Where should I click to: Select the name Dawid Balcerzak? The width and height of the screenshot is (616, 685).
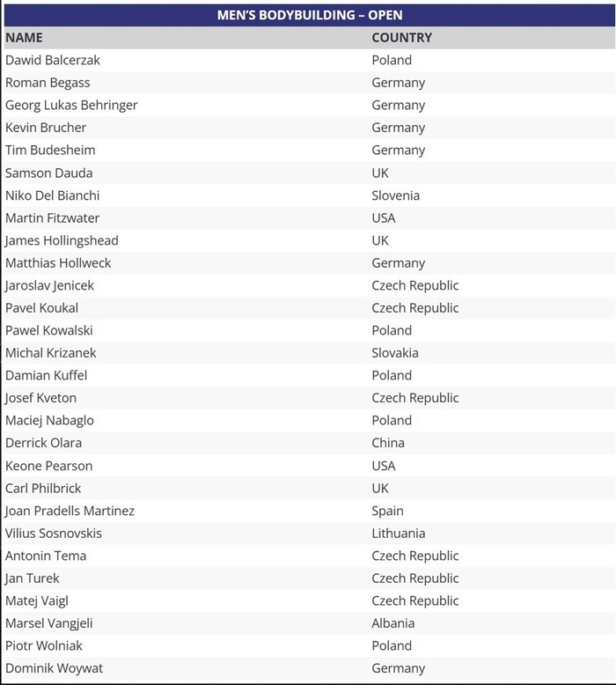(54, 60)
